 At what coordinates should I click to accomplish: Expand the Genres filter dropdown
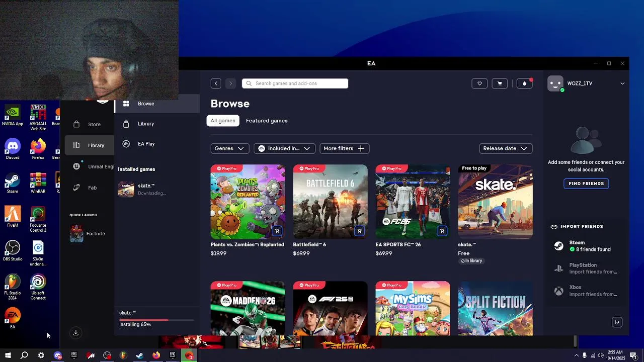[x=229, y=148]
